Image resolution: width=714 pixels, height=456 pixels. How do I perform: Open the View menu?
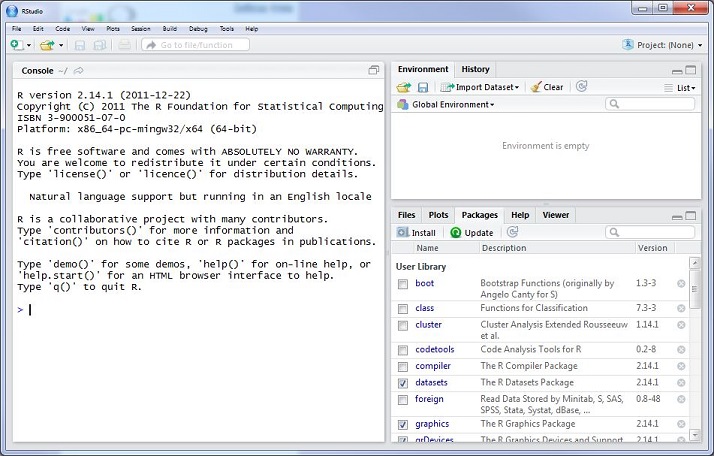point(88,29)
